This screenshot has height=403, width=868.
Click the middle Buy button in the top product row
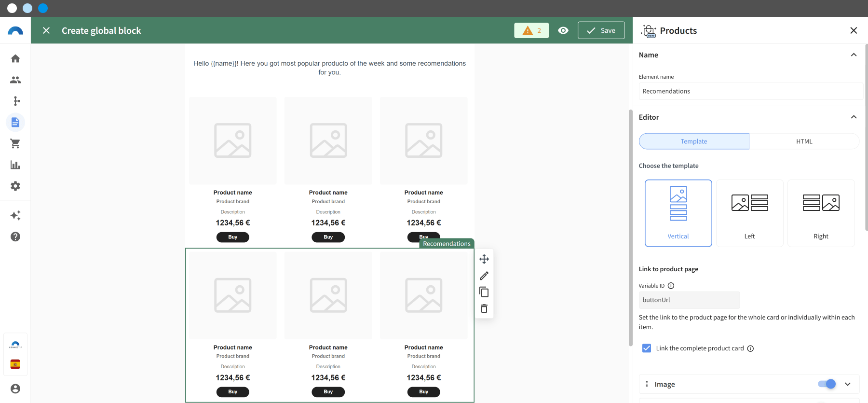point(328,237)
